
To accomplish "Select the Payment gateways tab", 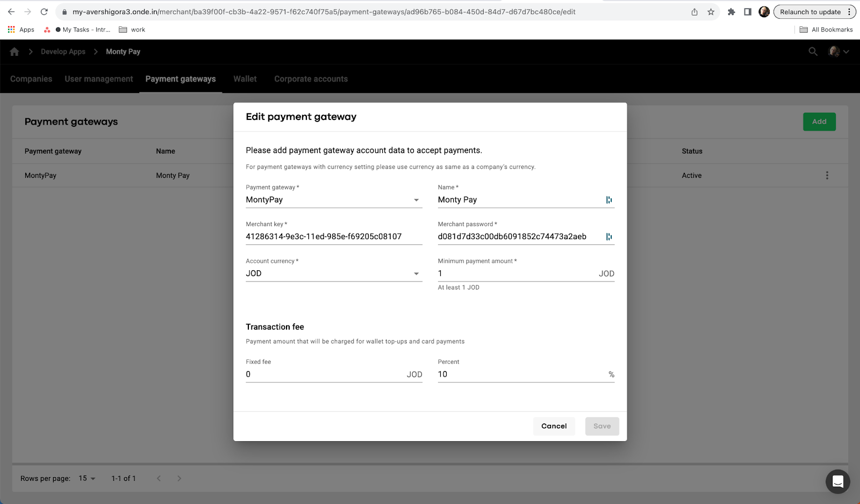I will click(181, 79).
